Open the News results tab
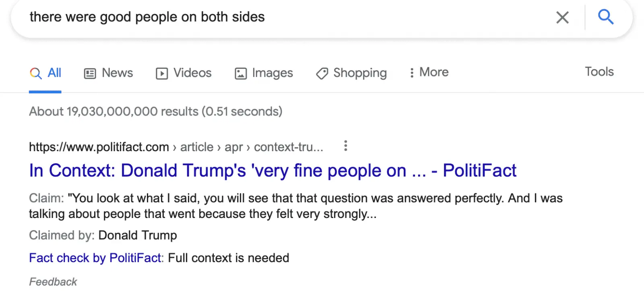 click(108, 73)
